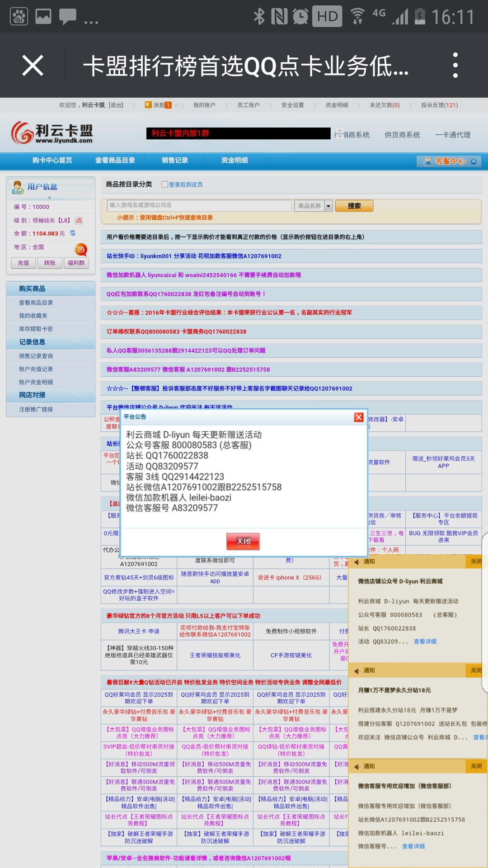488x868 pixels.
Task: Toggle the 登录后到这页 checkbox
Action: 165,184
